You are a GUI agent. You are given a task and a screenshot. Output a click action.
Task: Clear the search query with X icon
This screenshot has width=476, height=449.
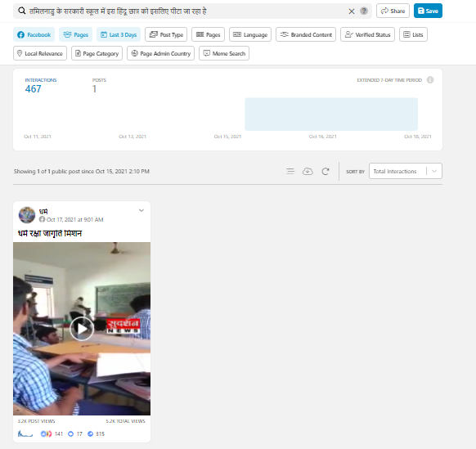coord(352,11)
